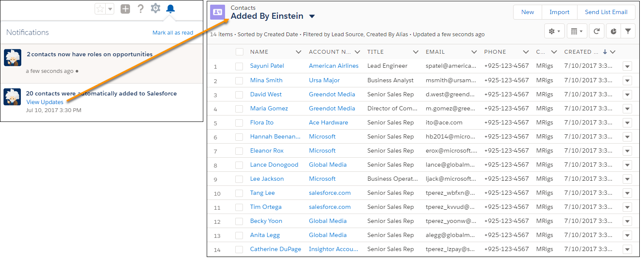This screenshot has width=644, height=263.
Task: Open the Created By Alias column menu arrow
Action: tap(554, 52)
